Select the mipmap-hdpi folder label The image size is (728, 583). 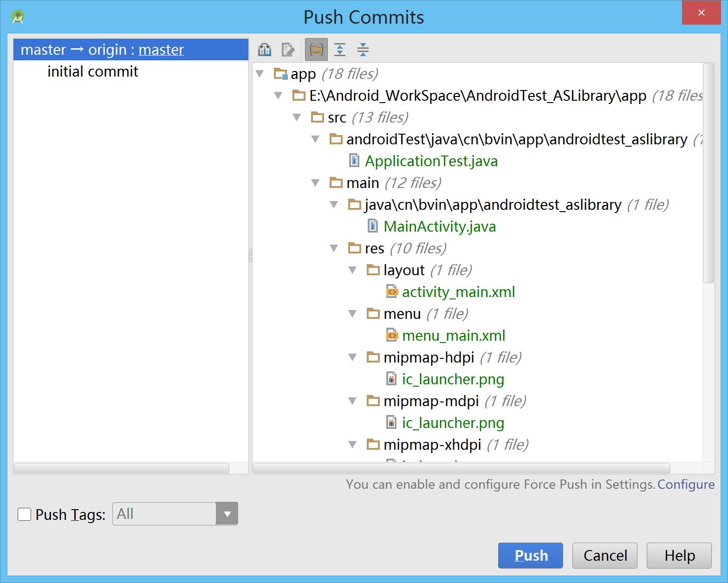(429, 357)
